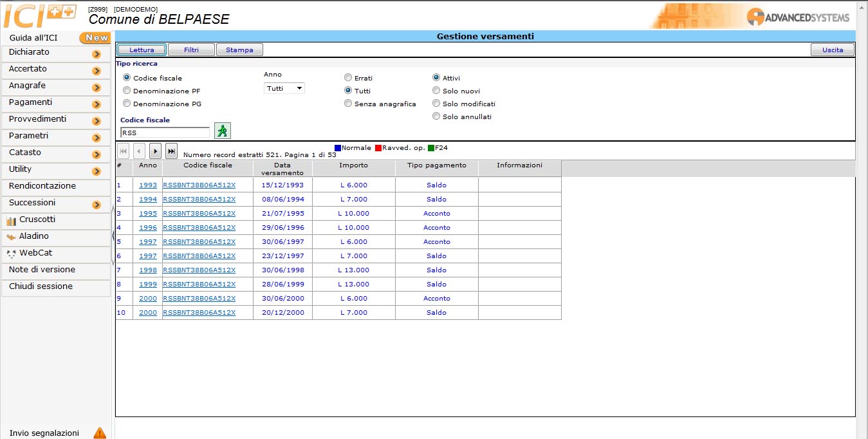This screenshot has width=868, height=439.
Task: Select the Denominazione PF radio button
Action: coord(127,91)
